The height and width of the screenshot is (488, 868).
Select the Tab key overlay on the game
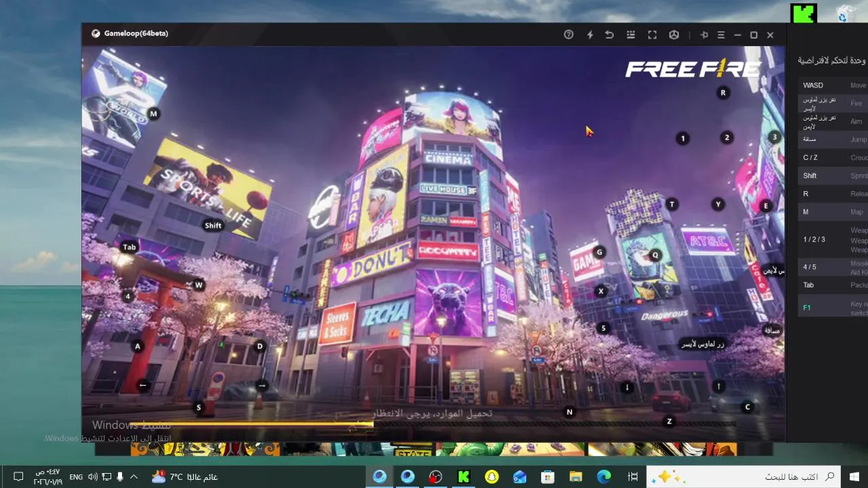tap(129, 247)
